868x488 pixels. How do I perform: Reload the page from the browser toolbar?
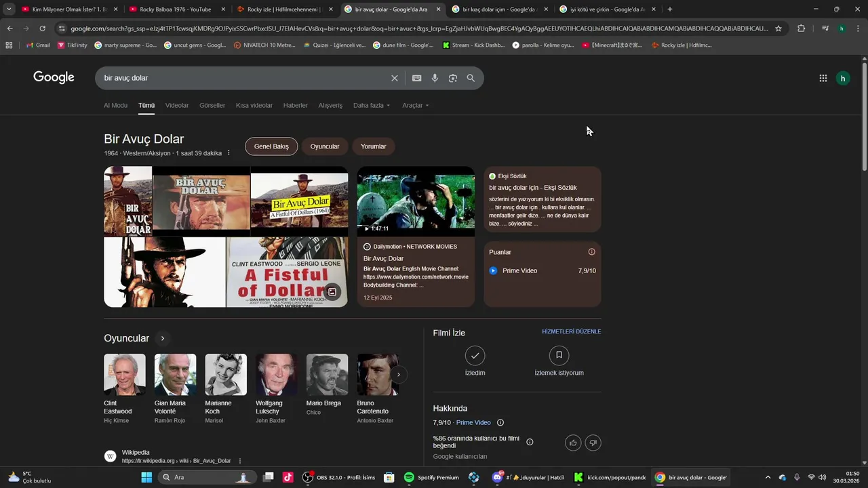coord(42,28)
